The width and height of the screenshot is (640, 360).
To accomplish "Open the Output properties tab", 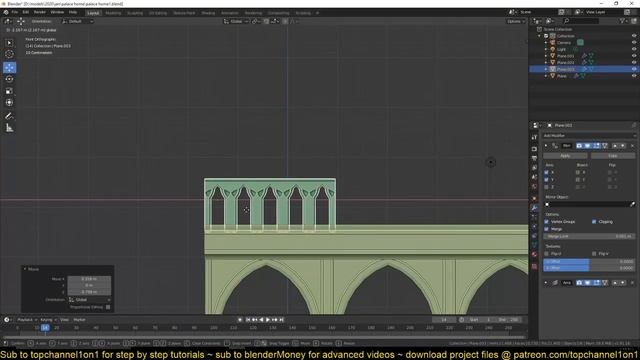I will pyautogui.click(x=534, y=158).
